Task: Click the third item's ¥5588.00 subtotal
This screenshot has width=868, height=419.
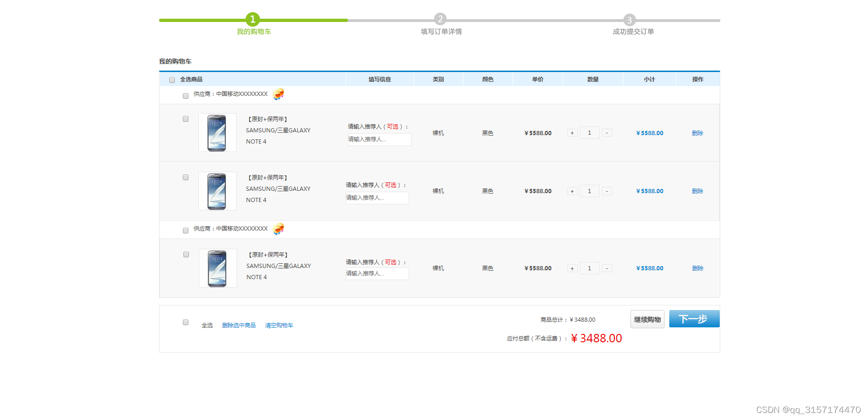Action: [x=650, y=268]
